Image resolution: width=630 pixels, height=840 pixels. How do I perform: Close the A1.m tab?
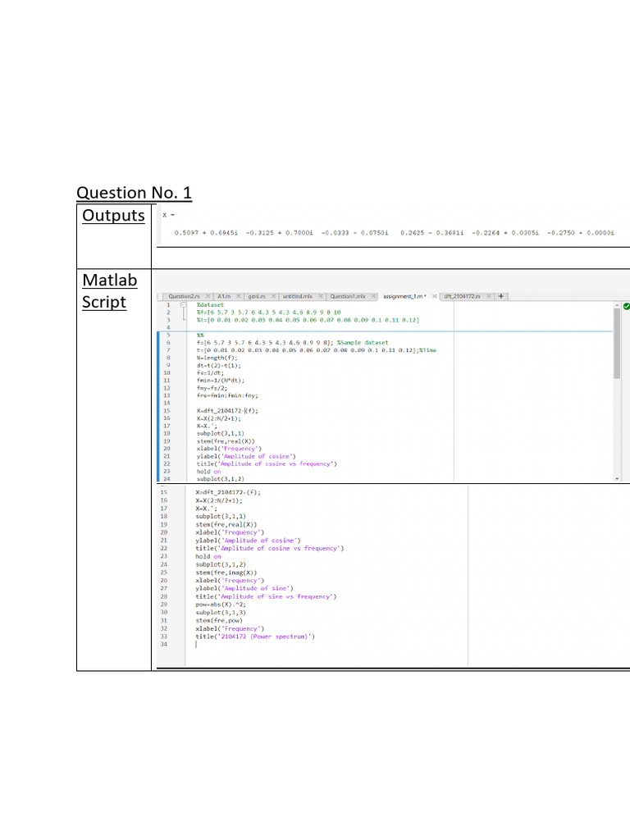coord(239,296)
